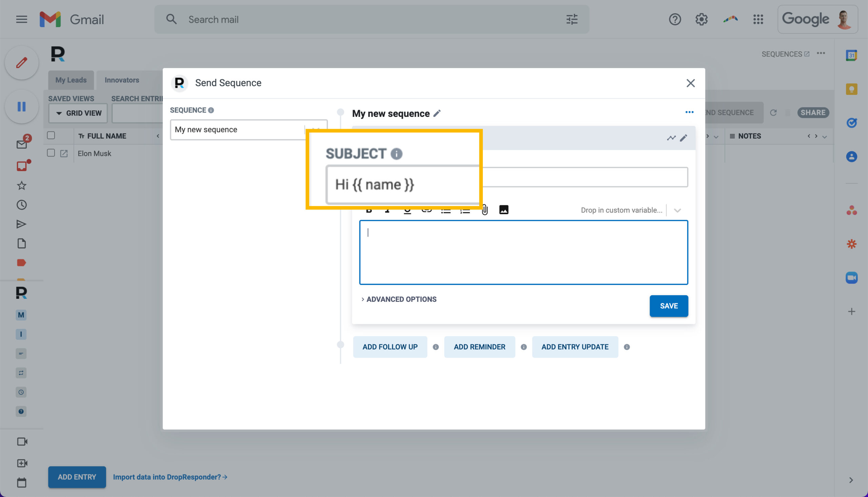868x497 pixels.
Task: Open the GRID VIEW dropdown
Action: pyautogui.click(x=78, y=113)
